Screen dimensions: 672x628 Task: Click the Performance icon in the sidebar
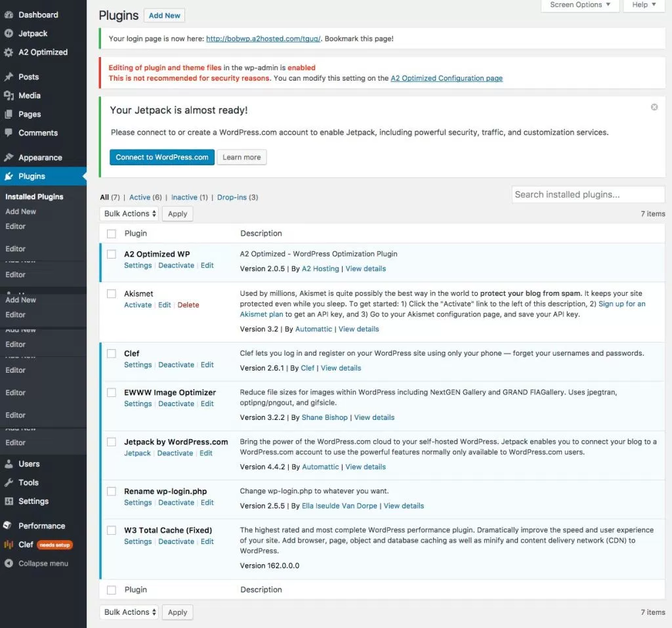[x=7, y=526]
